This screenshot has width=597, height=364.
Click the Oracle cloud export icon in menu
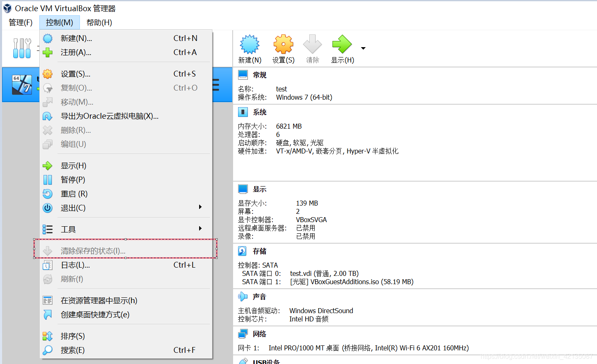click(48, 116)
